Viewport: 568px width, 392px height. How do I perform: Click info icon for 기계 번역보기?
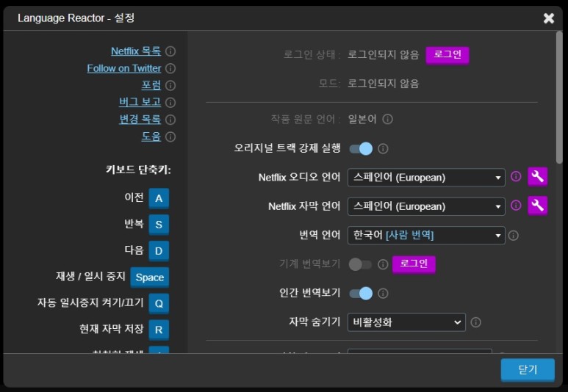[x=383, y=264]
